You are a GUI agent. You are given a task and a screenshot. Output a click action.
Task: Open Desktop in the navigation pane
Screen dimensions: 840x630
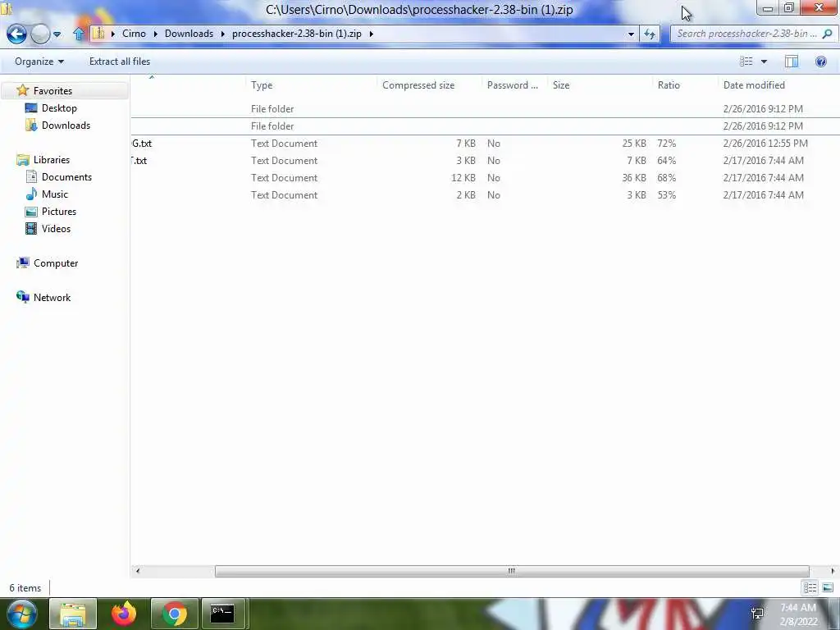pos(59,108)
